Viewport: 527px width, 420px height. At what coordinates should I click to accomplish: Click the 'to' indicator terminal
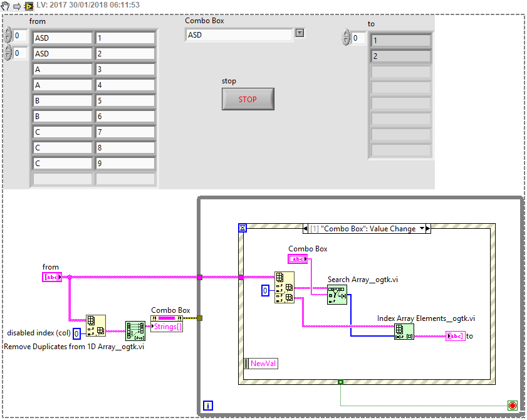pos(455,337)
